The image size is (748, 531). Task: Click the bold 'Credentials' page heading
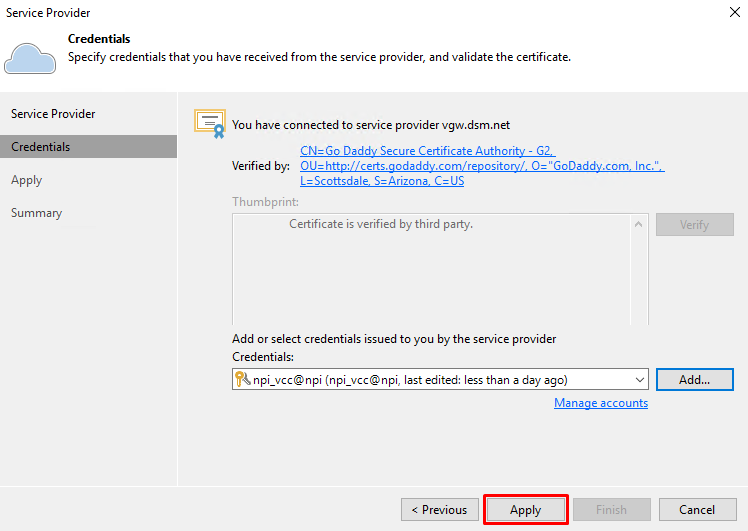coord(99,39)
